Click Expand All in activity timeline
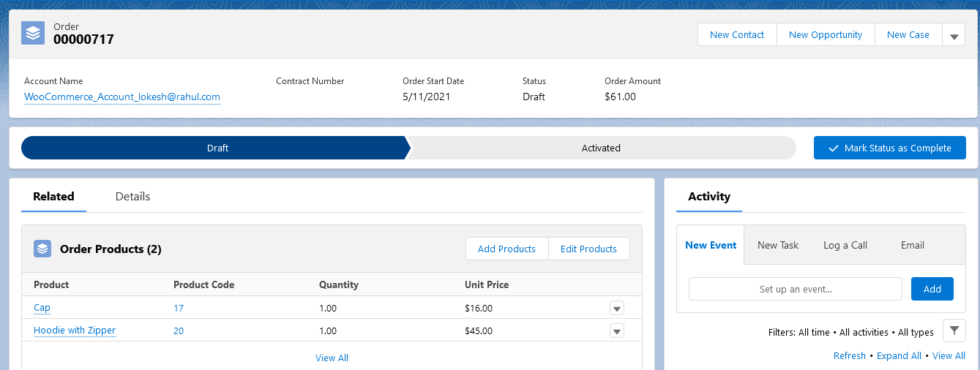Screen dimensions: 980x370 pyautogui.click(x=899, y=355)
